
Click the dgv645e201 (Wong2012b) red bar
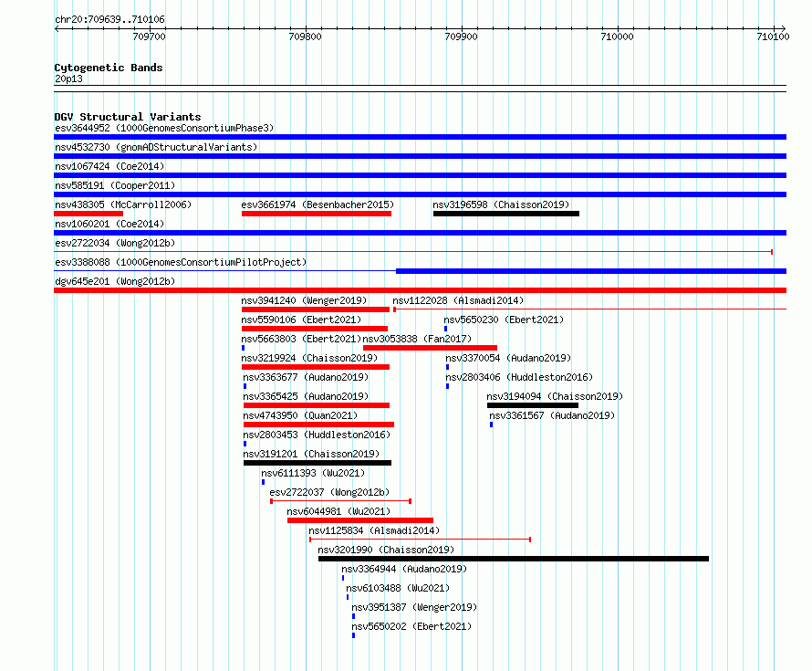(x=420, y=290)
